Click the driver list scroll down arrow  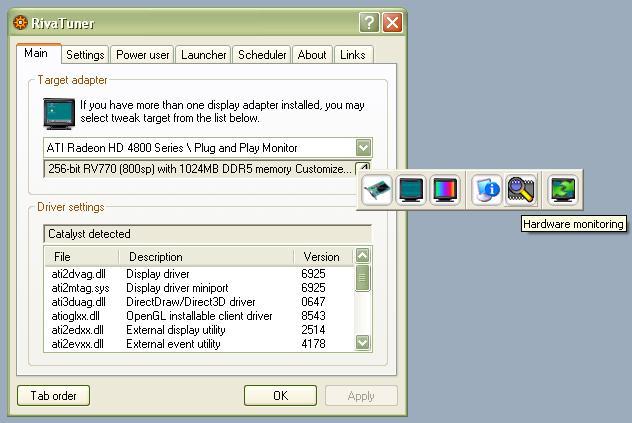362,343
